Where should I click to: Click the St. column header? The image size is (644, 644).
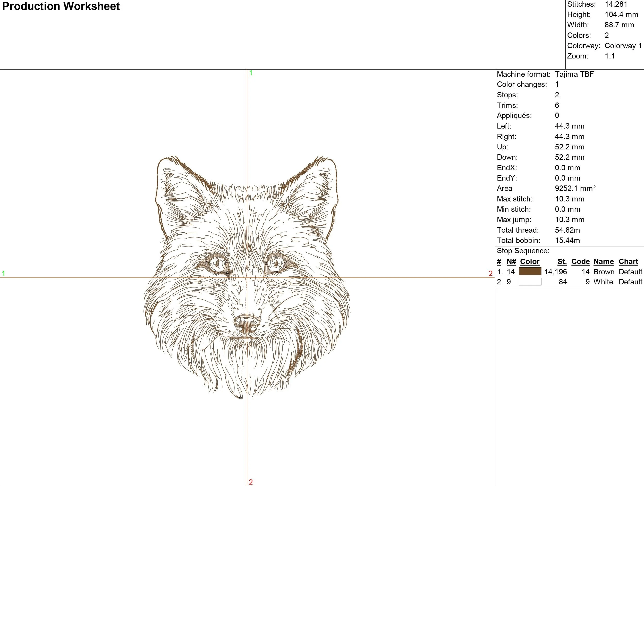coord(562,262)
